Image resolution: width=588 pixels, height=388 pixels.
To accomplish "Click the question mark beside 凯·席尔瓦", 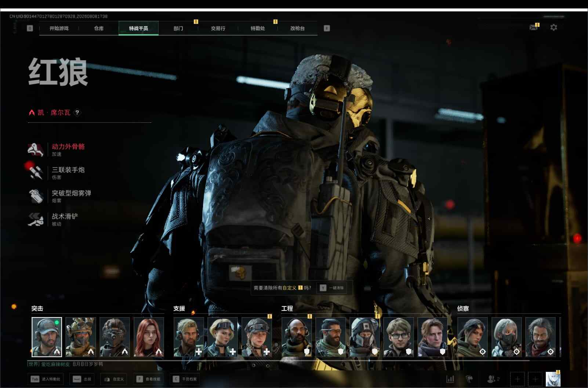I will (x=77, y=112).
